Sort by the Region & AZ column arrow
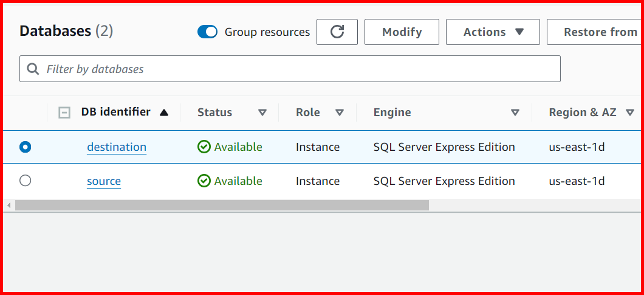Viewport: 644px width, 295px height. [x=629, y=113]
